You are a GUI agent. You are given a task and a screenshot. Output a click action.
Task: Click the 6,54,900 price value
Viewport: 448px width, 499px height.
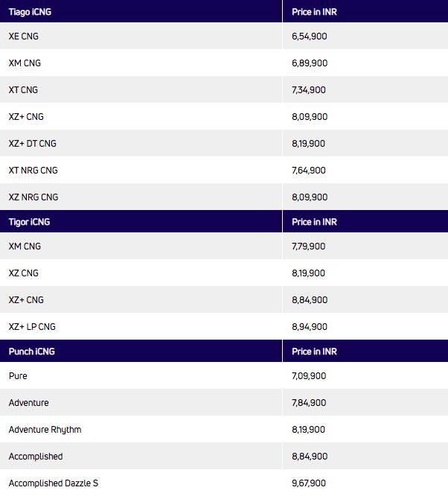(x=309, y=36)
